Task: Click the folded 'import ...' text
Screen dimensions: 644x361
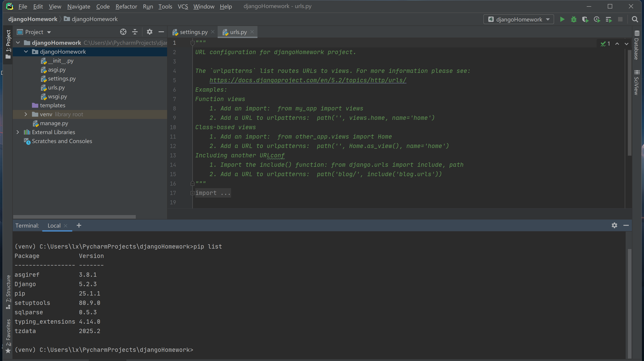Action: 213,193
